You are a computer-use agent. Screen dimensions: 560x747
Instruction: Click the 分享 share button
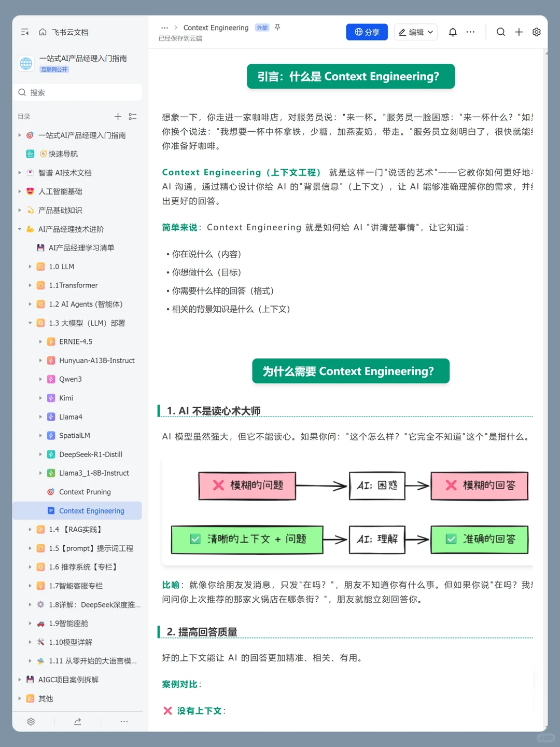point(367,32)
